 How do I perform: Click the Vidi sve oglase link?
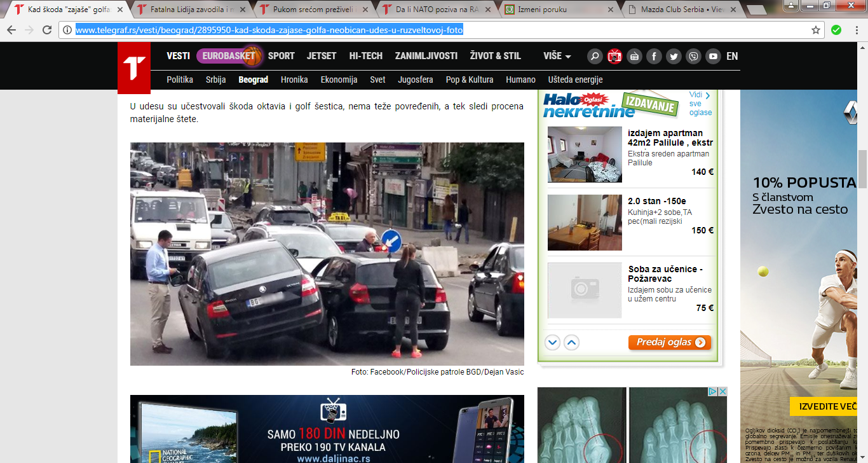point(700,104)
